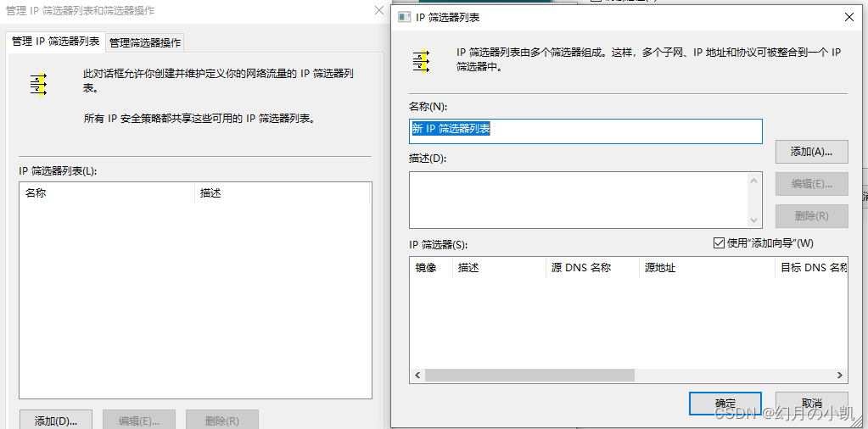Select the 管理 IP 筛选器列表 tab
This screenshot has height=429, width=868.
point(55,42)
